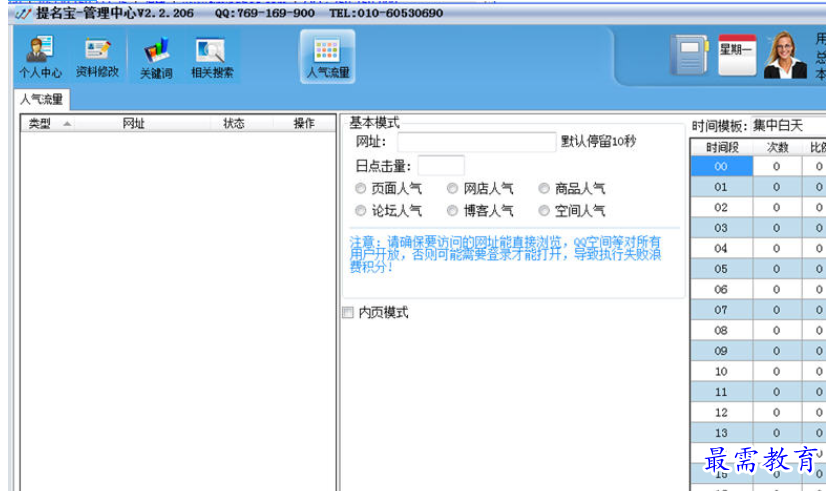826x491 pixels.
Task: Open the 时间模板 集中白天 dropdown
Action: pos(788,126)
